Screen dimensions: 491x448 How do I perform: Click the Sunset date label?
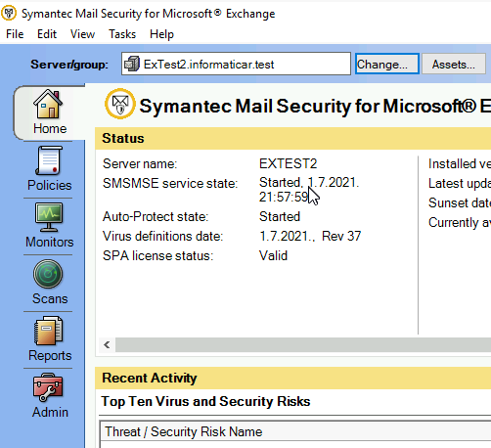[x=460, y=202]
